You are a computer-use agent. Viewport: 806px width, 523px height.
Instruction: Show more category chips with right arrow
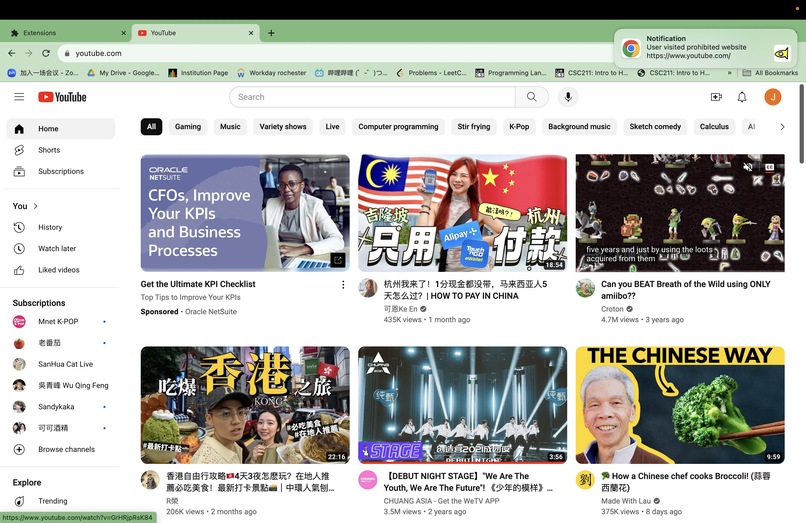click(782, 127)
